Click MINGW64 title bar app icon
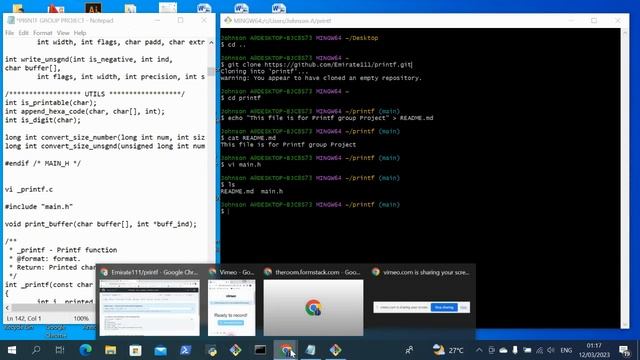The image size is (640, 360). click(x=228, y=20)
